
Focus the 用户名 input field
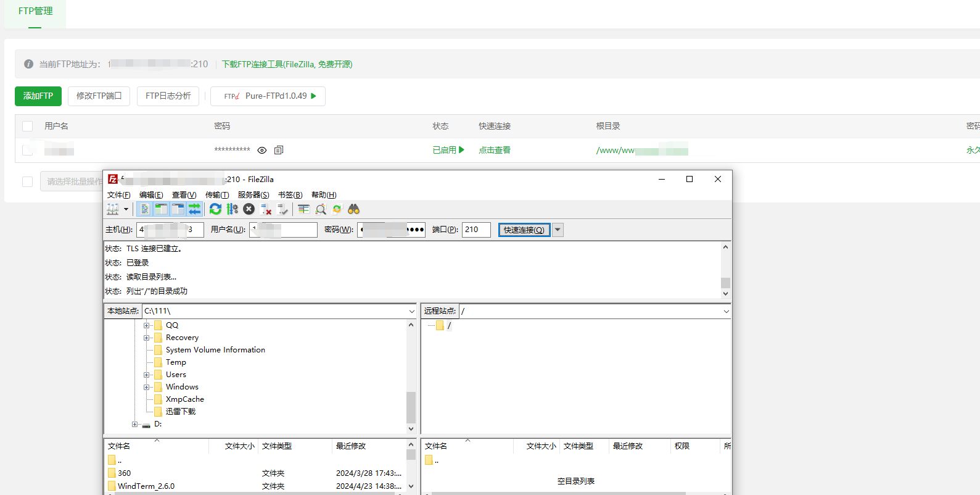pos(283,230)
